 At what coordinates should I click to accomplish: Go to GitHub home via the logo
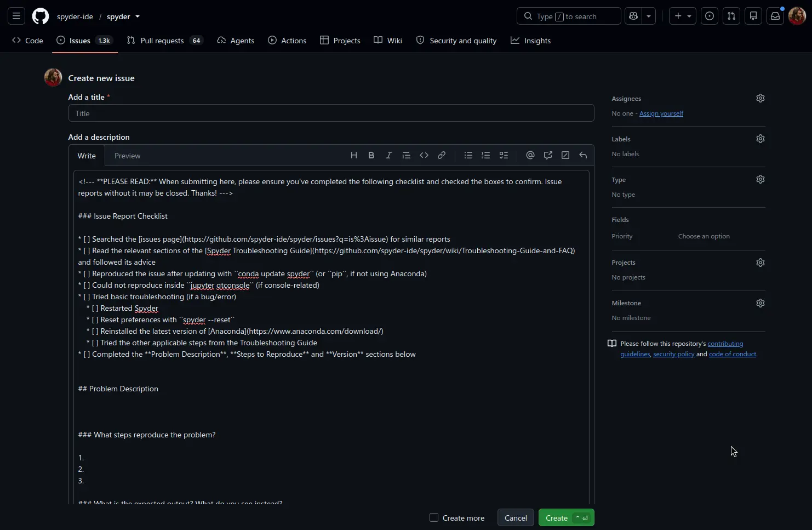[x=41, y=16]
